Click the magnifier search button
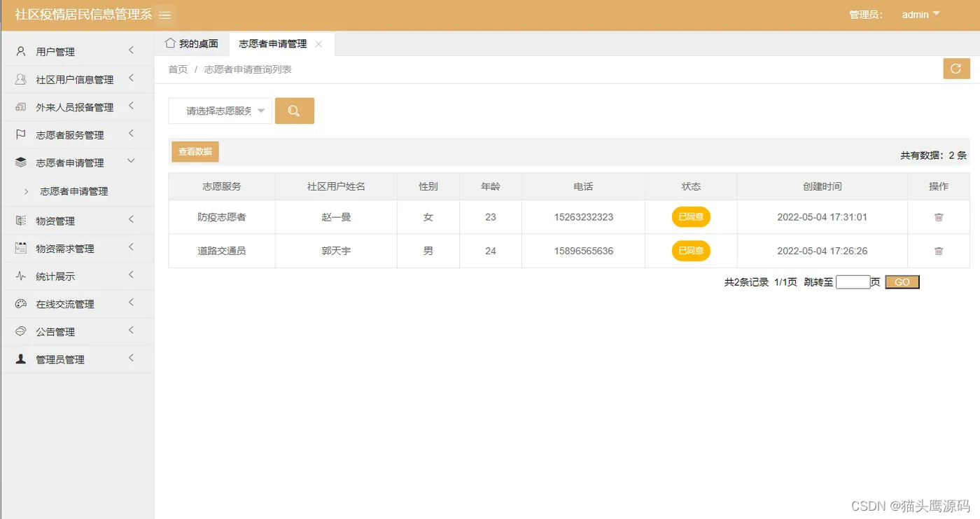 coord(294,111)
